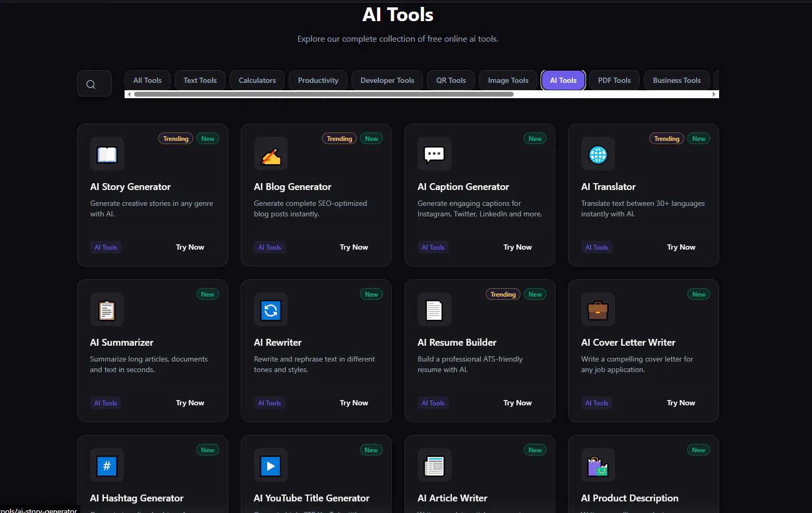The height and width of the screenshot is (513, 812).
Task: Click the AI Tools tag on AI Story Generator
Action: tap(106, 247)
